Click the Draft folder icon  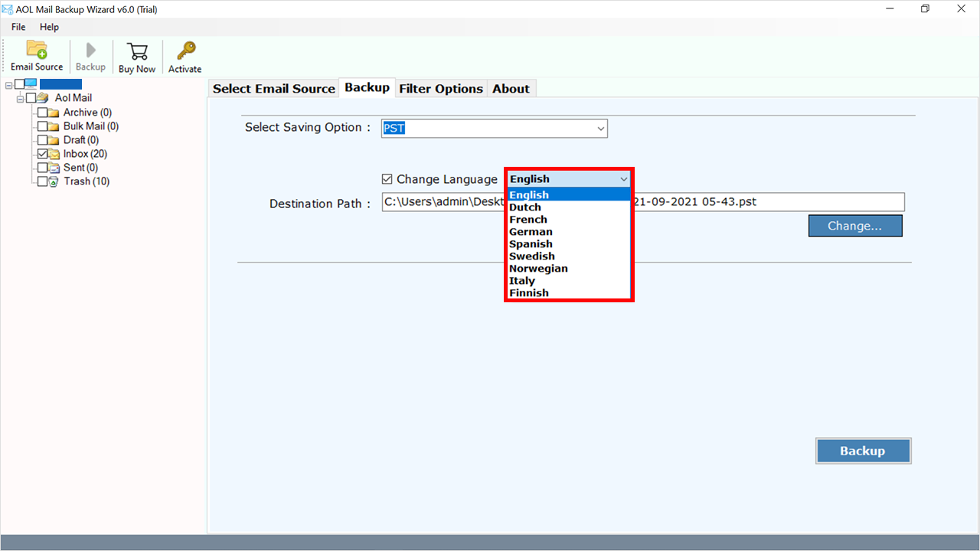tap(54, 140)
